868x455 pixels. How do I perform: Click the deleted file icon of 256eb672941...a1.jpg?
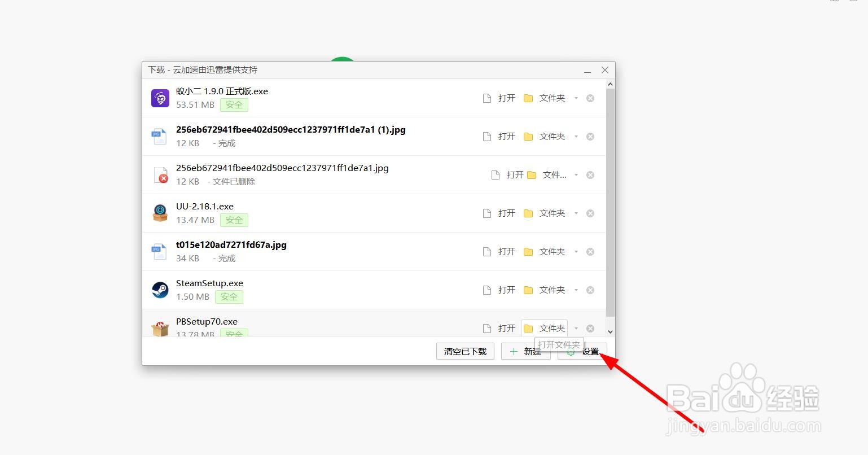[160, 175]
